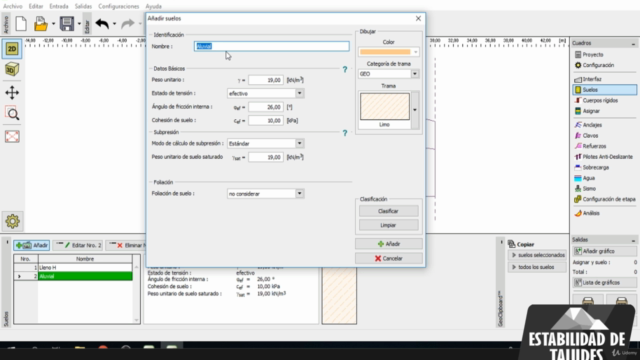Screen dimensions: 640x360
Task: Open Configuración de etapa frame
Action: (x=605, y=199)
